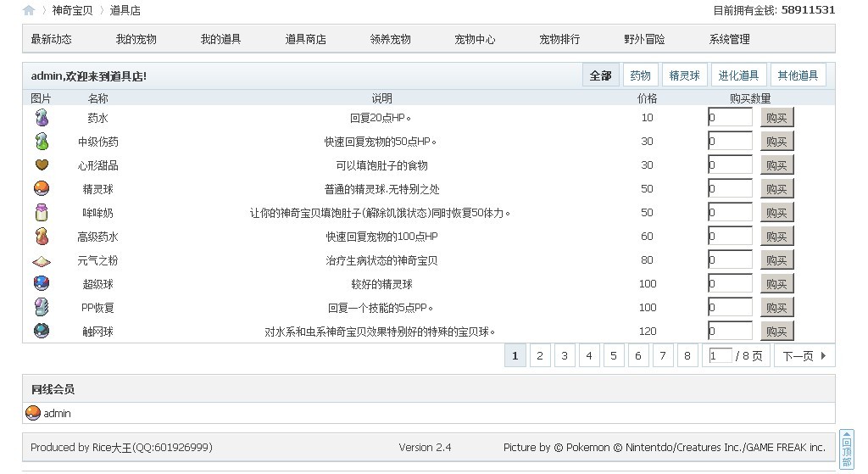Image resolution: width=868 pixels, height=474 pixels.
Task: Go to page 7
Action: tap(663, 355)
